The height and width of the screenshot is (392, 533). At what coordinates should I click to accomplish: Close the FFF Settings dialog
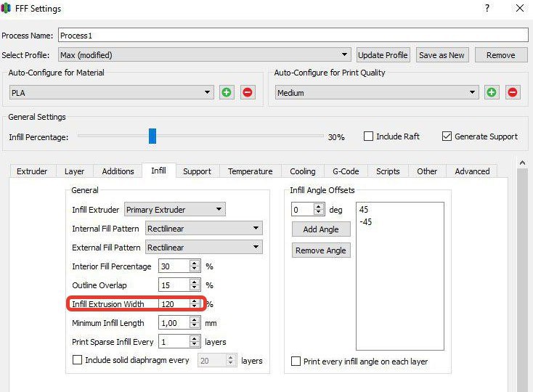point(519,8)
